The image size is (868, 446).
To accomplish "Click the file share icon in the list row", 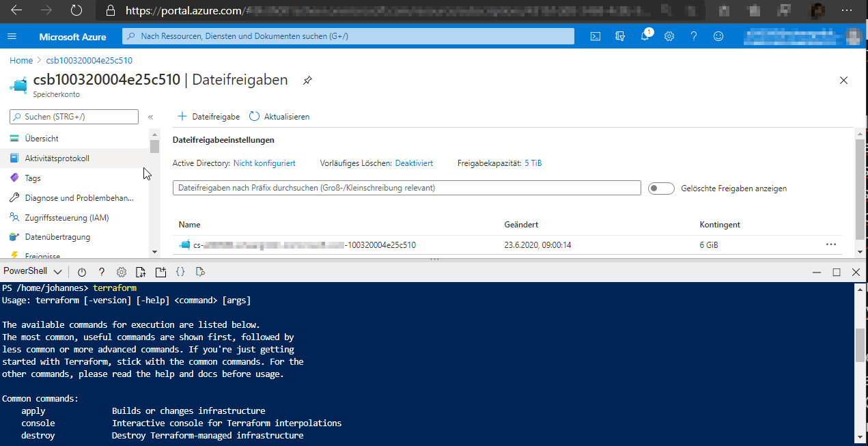I will 184,245.
